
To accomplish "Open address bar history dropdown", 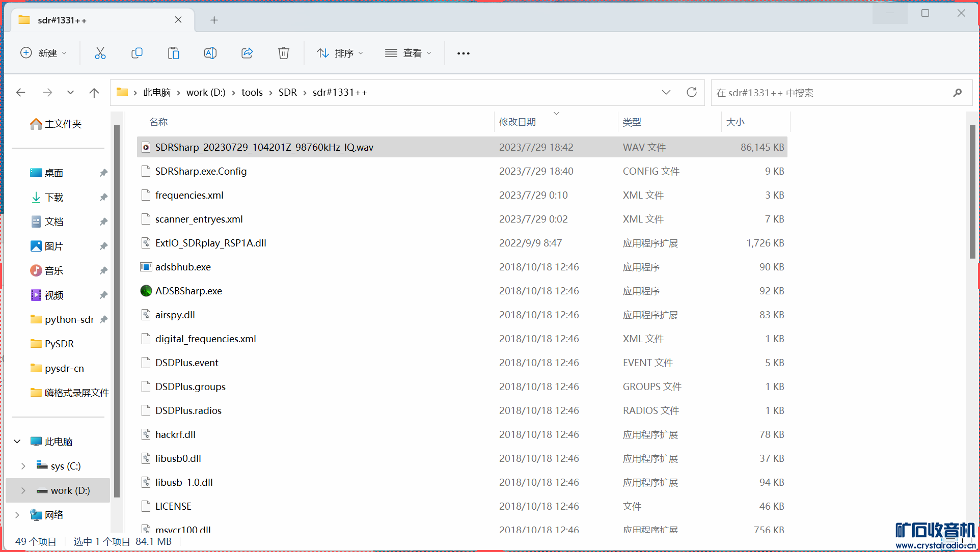I will tap(666, 92).
